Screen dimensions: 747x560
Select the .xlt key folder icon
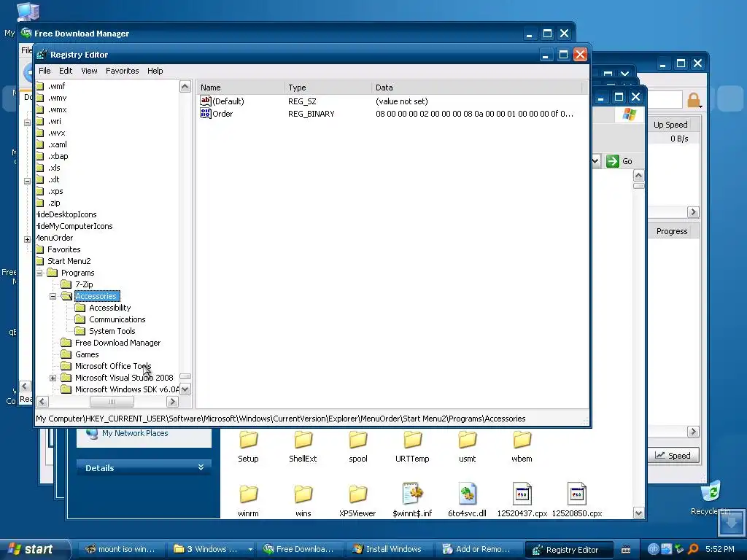[x=40, y=179]
